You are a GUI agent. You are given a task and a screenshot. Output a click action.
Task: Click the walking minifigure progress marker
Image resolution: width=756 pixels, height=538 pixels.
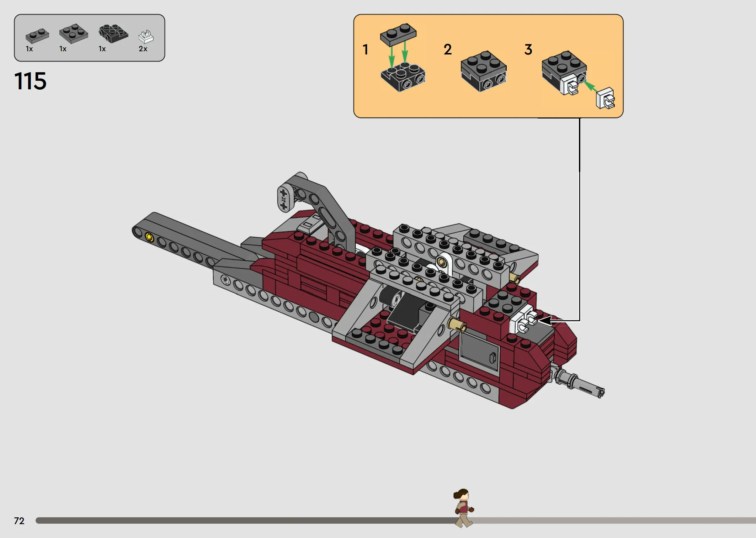click(x=463, y=508)
